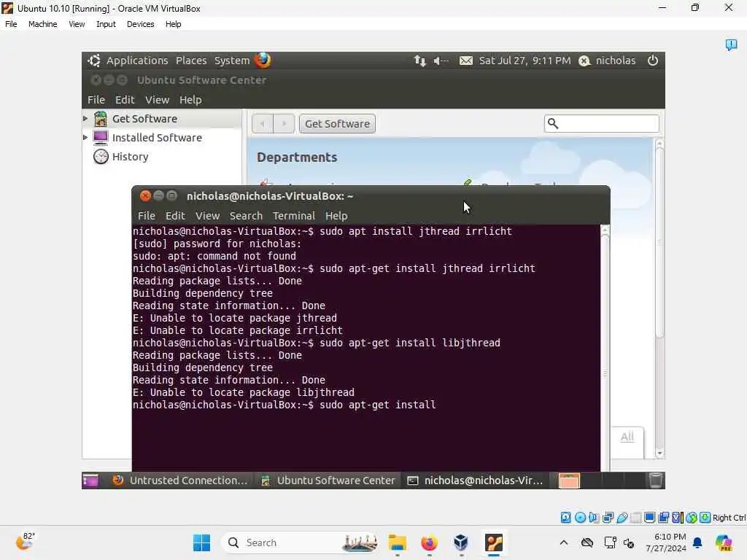Launch Firefox from the Ubuntu top panel
Viewport: 747px width, 560px height.
pyautogui.click(x=263, y=61)
